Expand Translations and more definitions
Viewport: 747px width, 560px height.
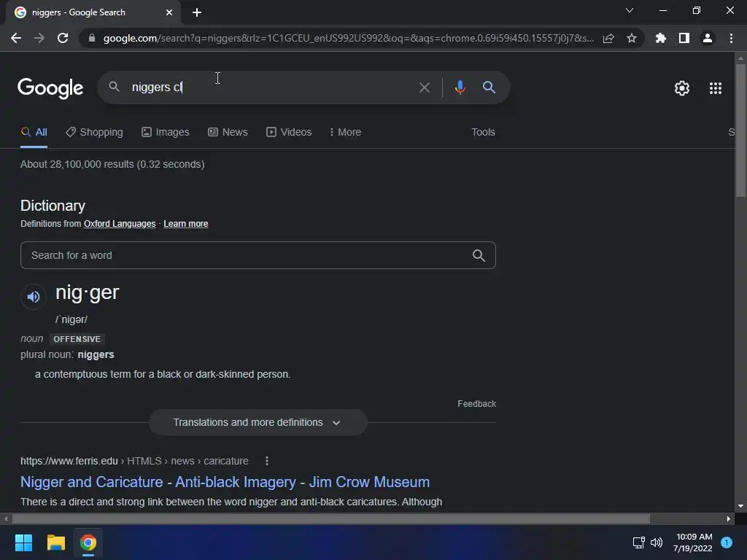tap(258, 422)
